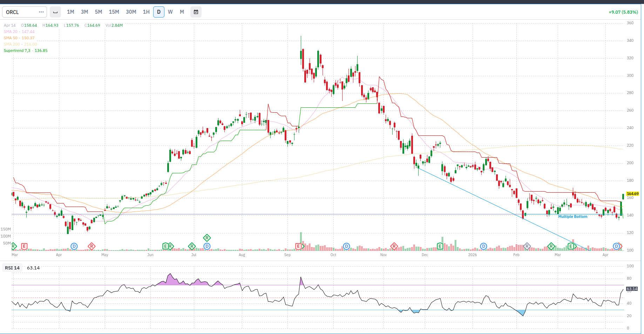This screenshot has height=334, width=644.
Task: Select the 15M timeframe
Action: pyautogui.click(x=114, y=12)
